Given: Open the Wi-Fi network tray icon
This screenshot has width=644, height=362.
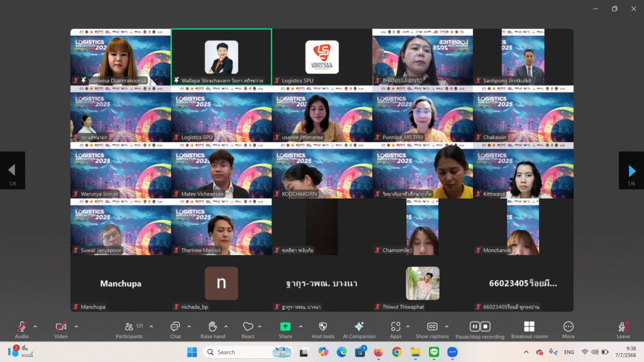Looking at the screenshot, I should 585,352.
